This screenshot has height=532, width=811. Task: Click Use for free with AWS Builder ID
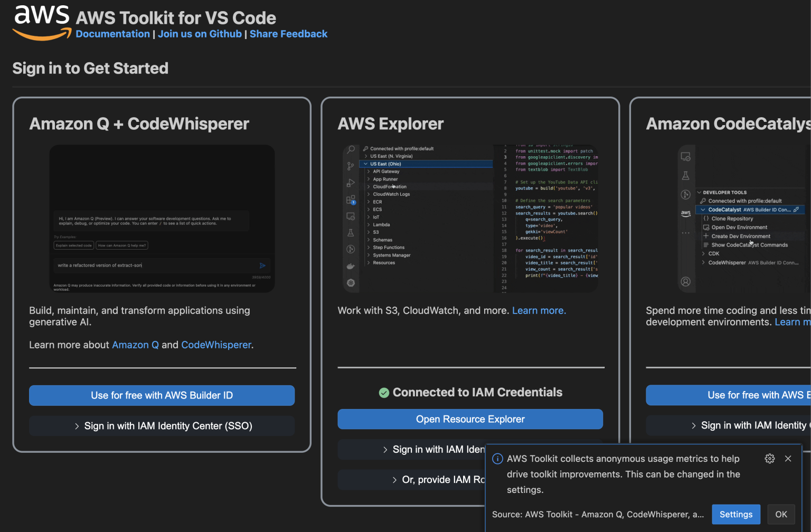pos(162,395)
